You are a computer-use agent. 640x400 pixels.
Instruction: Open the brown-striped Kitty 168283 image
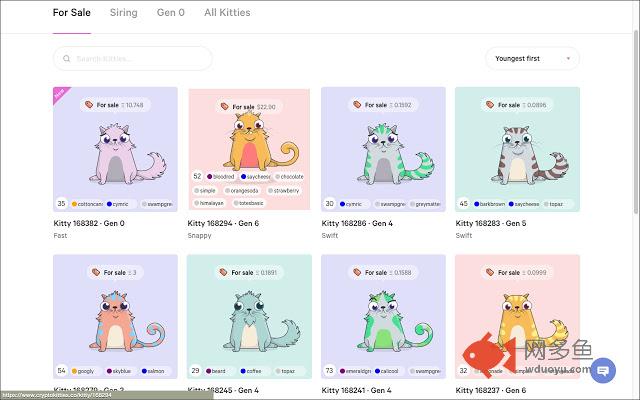point(517,149)
